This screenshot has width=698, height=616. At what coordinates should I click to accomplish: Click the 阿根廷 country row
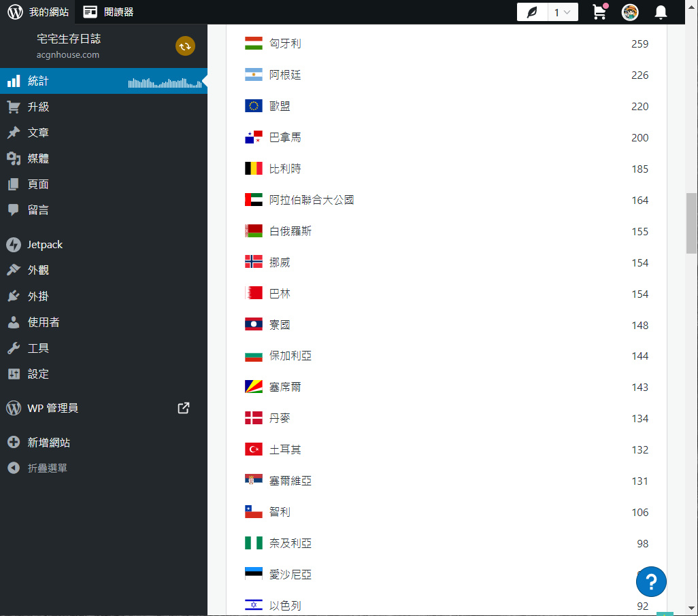click(x=446, y=75)
